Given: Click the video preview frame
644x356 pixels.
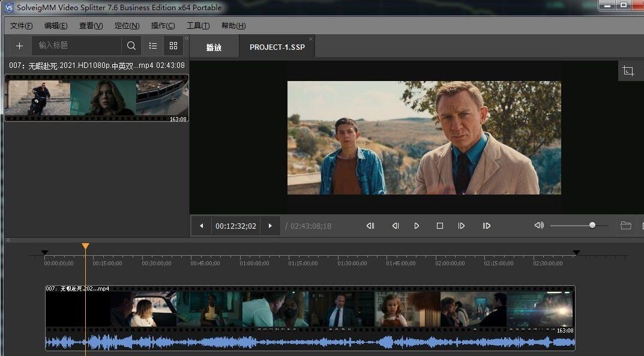Looking at the screenshot, I should 424,137.
